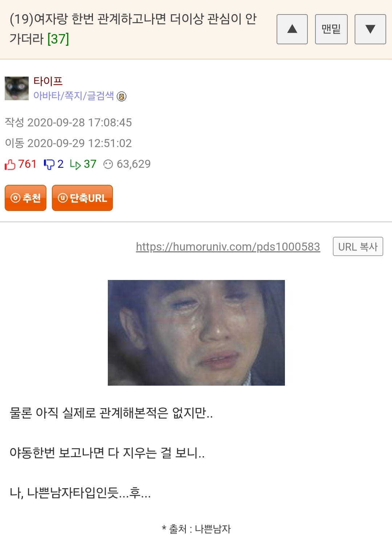Viewport: 392px width, 540px height.
Task: Open the crying man image
Action: (196, 333)
